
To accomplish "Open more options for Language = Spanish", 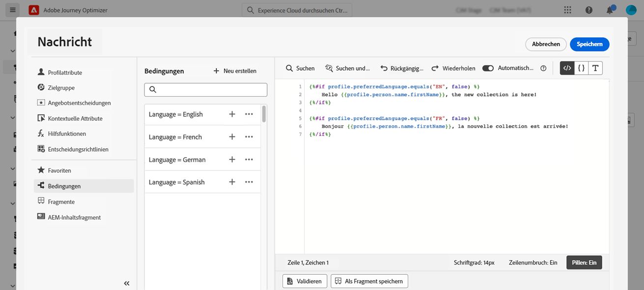I will pos(249,182).
